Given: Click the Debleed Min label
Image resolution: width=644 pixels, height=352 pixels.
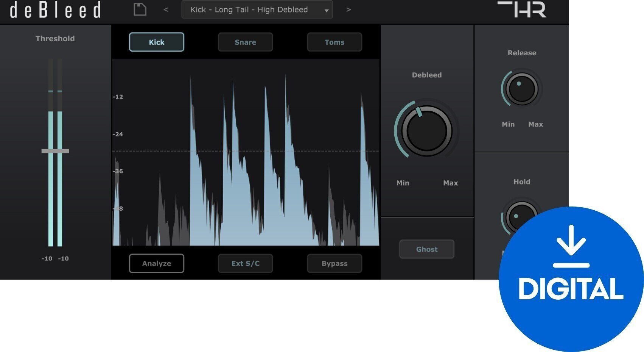Looking at the screenshot, I should coord(403,183).
